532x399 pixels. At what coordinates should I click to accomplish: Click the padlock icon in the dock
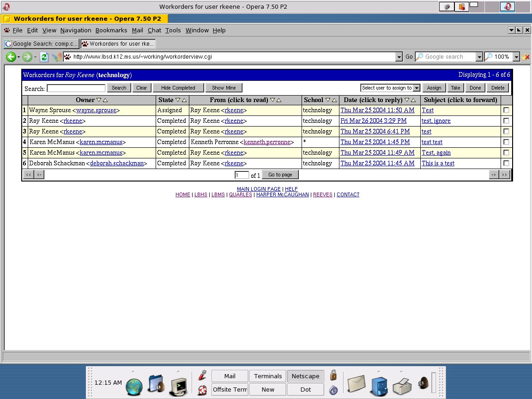(x=333, y=375)
